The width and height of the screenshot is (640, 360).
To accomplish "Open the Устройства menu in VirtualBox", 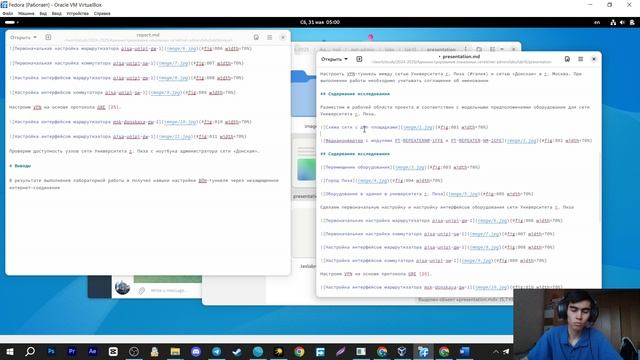I will pos(77,13).
